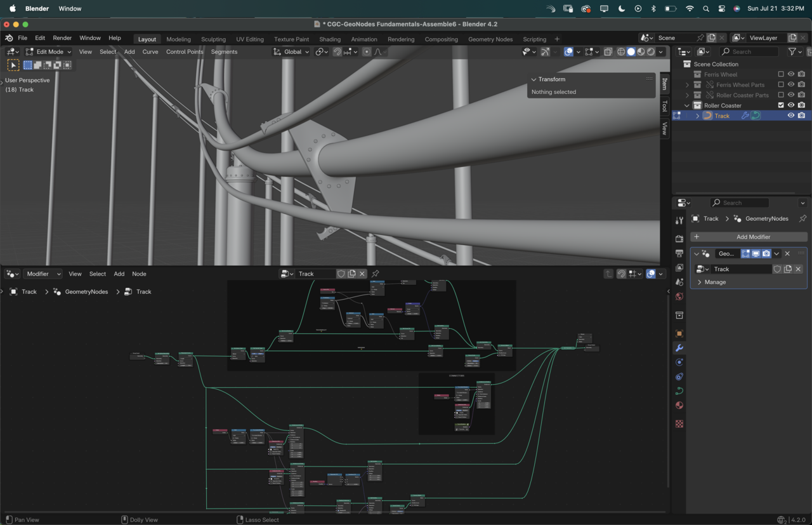Uncheck the Roller Coaster collection checkbox

point(781,105)
